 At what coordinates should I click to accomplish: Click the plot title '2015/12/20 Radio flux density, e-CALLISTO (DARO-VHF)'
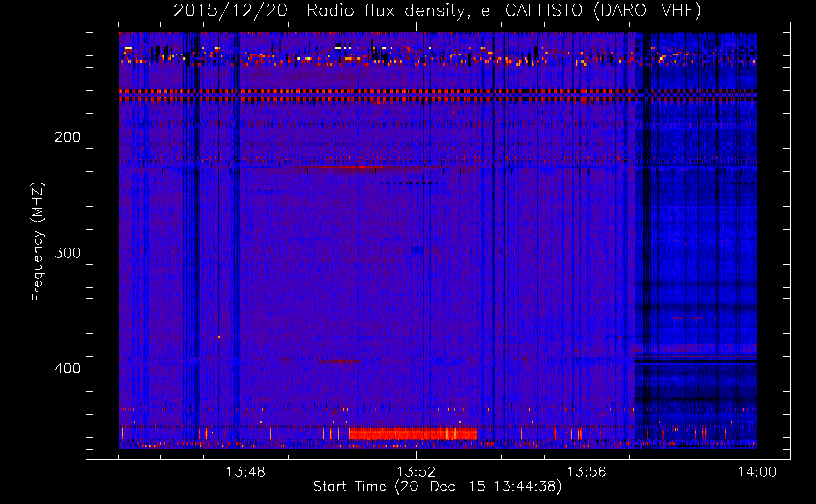point(437,10)
